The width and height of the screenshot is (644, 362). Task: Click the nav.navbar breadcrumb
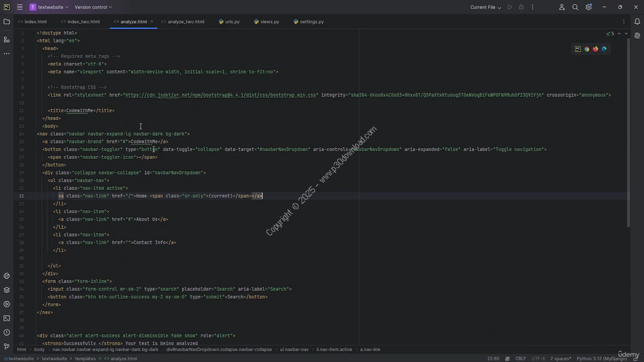pyautogui.click(x=105, y=349)
